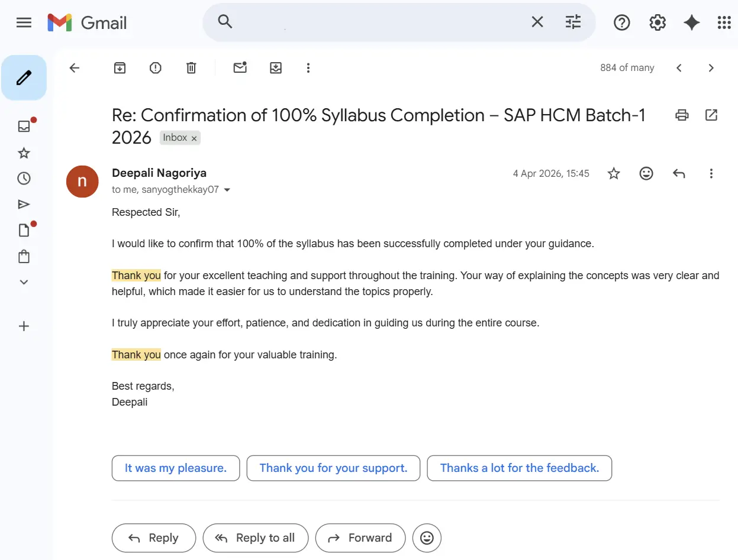This screenshot has height=560, width=738.
Task: Click the search magnifier icon
Action: point(225,22)
